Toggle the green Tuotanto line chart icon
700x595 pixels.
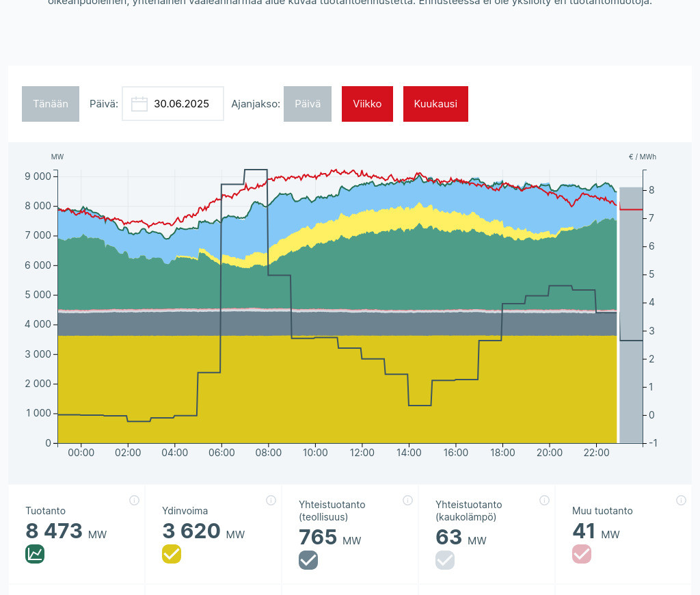[35, 554]
